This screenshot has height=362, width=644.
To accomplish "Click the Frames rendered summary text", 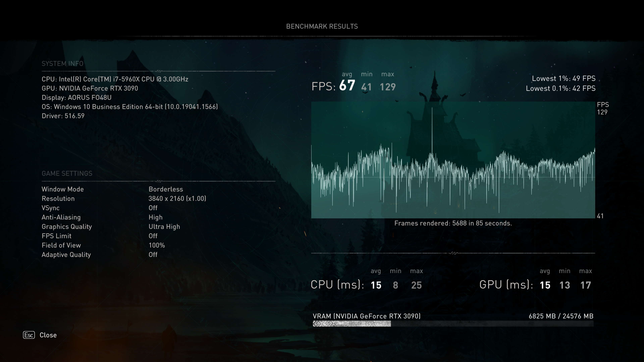I will (453, 223).
